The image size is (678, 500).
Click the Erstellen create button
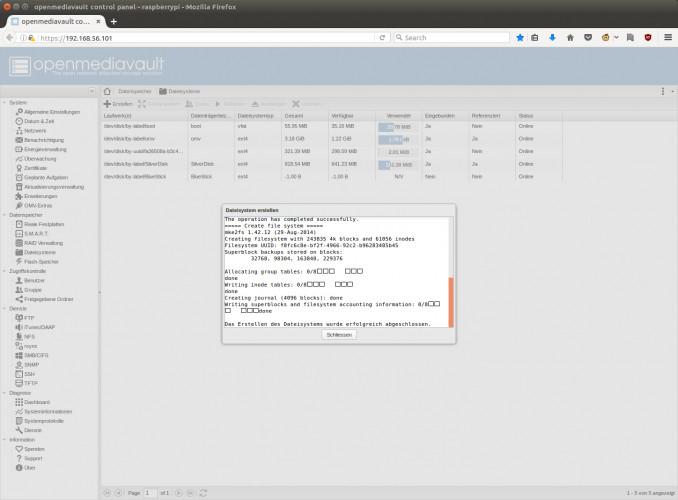[118, 104]
